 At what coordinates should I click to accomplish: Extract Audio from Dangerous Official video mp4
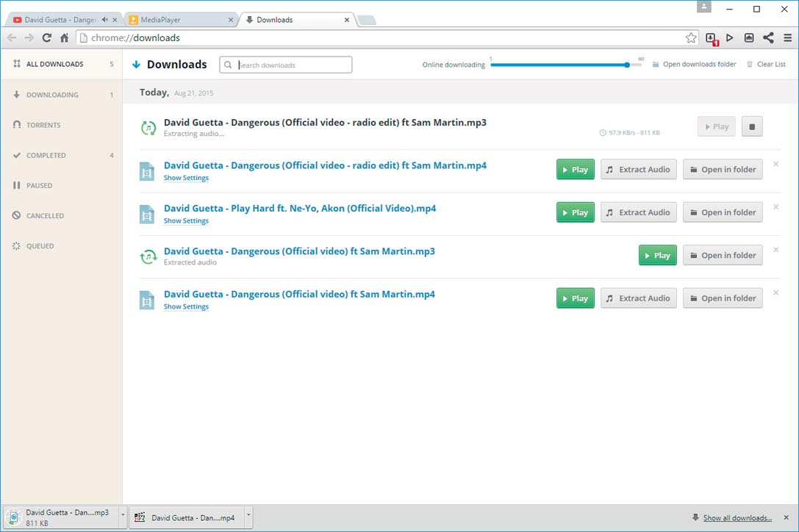[x=639, y=298]
